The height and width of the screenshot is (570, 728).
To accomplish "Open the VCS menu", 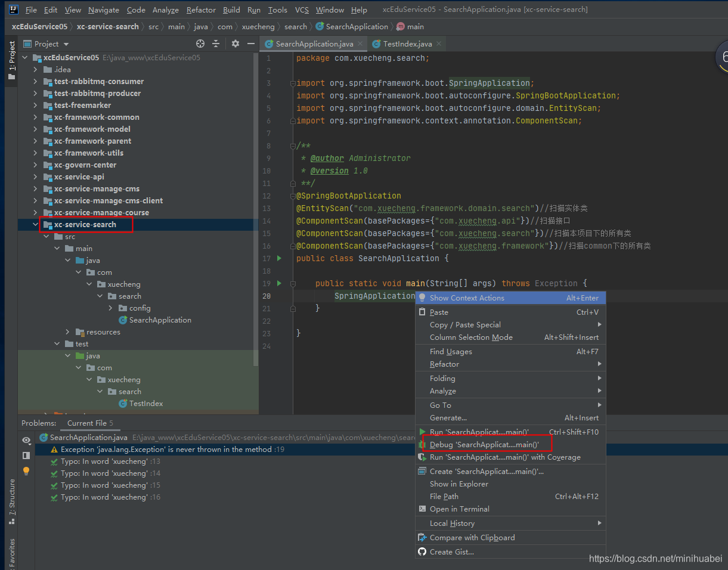I will tap(302, 10).
